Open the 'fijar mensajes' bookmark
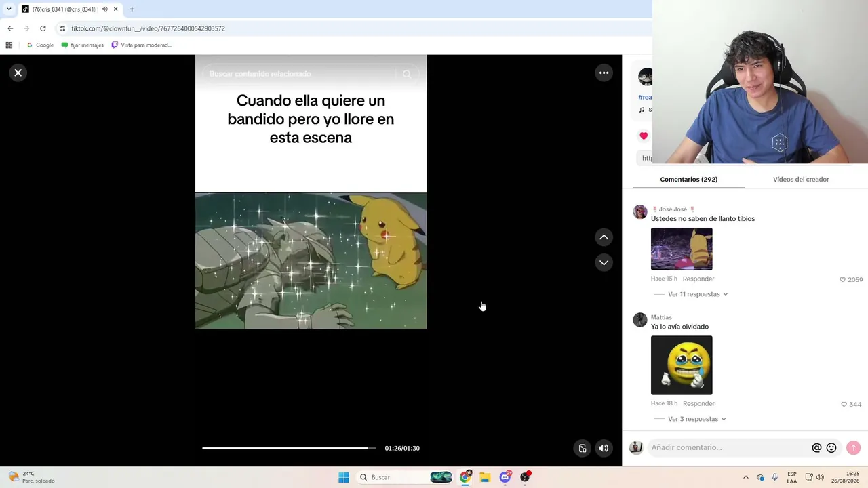The height and width of the screenshot is (488, 868). point(82,45)
